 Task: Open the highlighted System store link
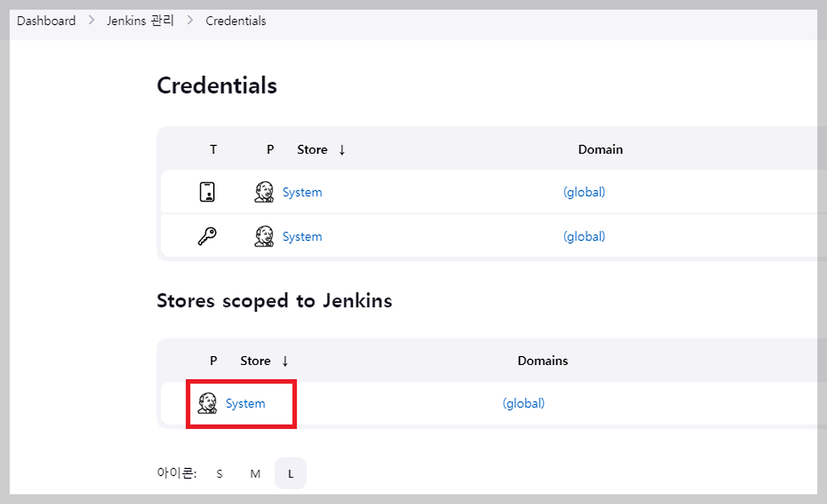click(245, 403)
